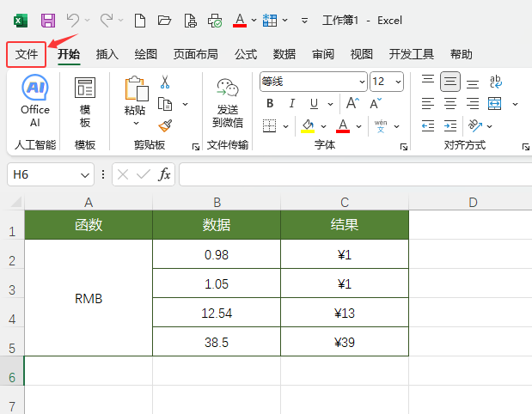Click the fx insert function button
Image resolution: width=532 pixels, height=414 pixels.
click(x=164, y=174)
